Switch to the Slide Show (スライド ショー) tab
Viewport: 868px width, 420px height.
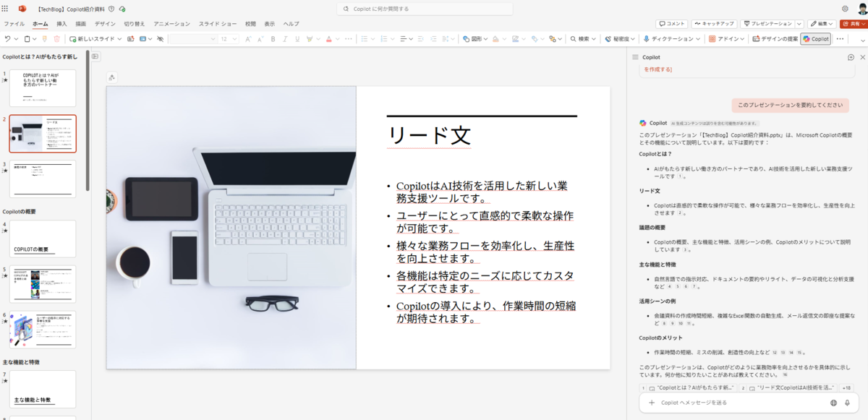[x=217, y=24]
